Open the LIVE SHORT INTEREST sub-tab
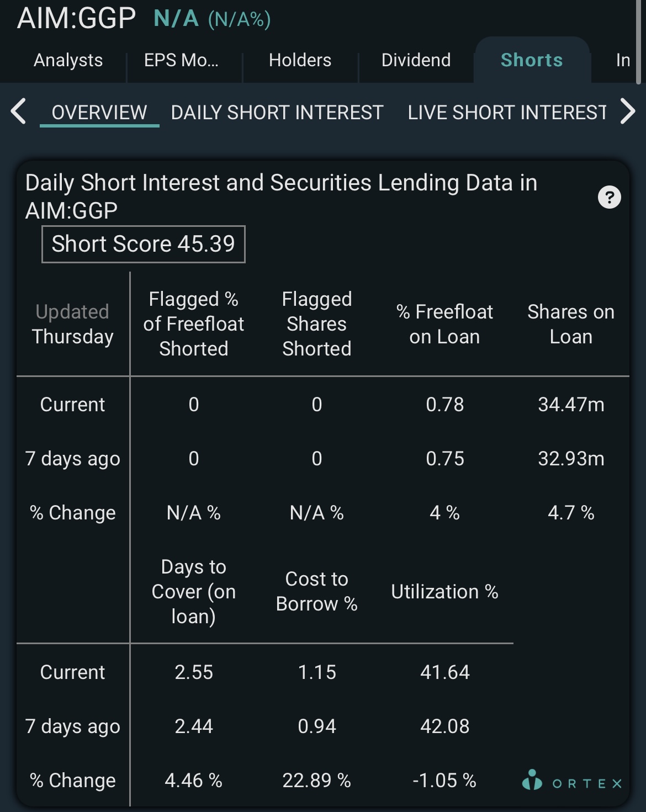 coord(507,112)
